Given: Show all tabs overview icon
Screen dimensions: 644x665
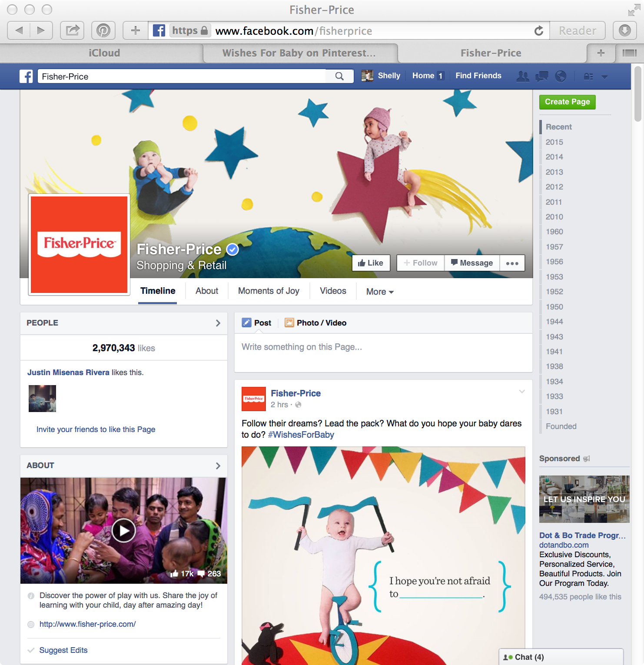Looking at the screenshot, I should pyautogui.click(x=629, y=53).
